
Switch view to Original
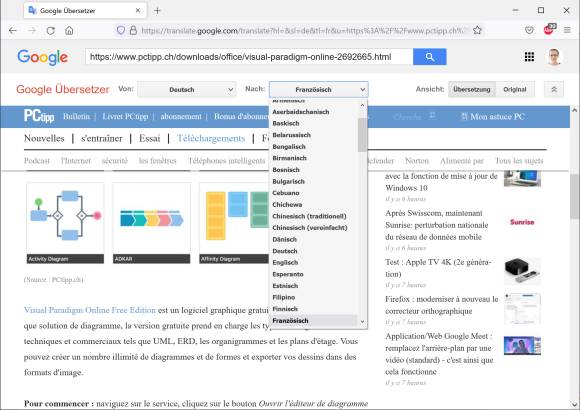click(515, 90)
